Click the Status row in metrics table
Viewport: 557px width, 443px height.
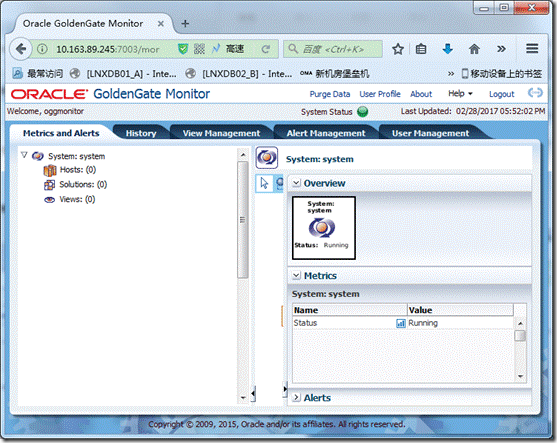(x=403, y=323)
